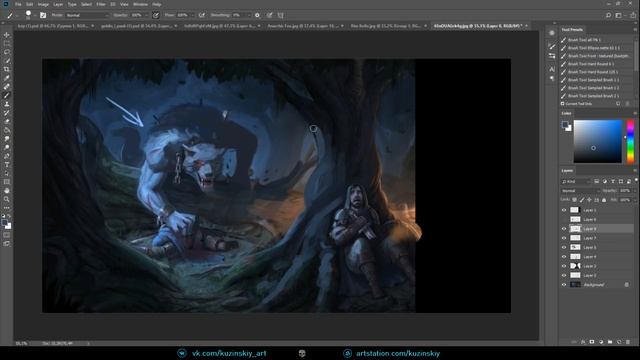Toggle pressure for size icon
The image size is (640, 360).
[x=269, y=15]
